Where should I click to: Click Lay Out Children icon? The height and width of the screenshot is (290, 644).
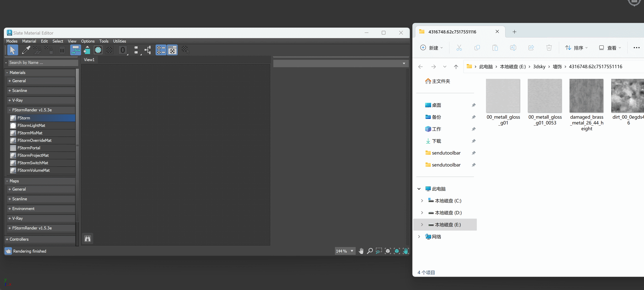click(148, 50)
